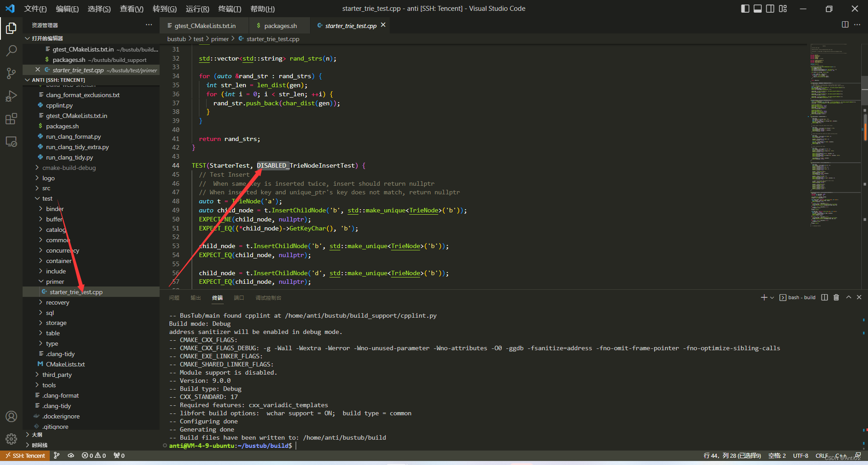Toggle the primary sidebar layout button
The width and height of the screenshot is (868, 465).
(x=745, y=9)
